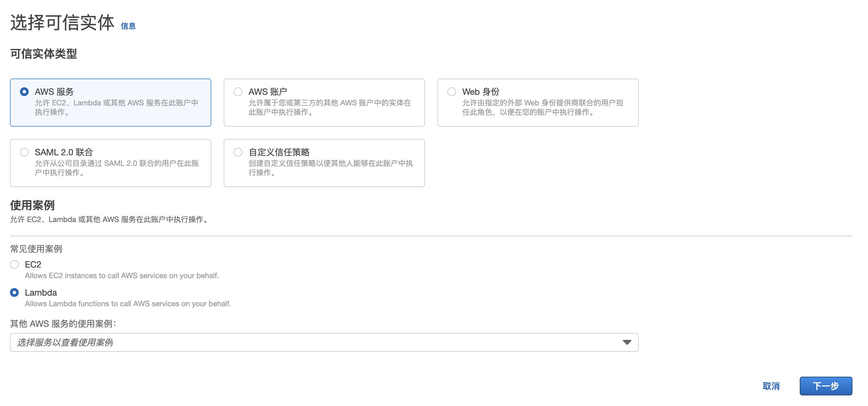Viewport: 868px width, 406px height.
Task: Click the EC2 label text
Action: [x=33, y=264]
